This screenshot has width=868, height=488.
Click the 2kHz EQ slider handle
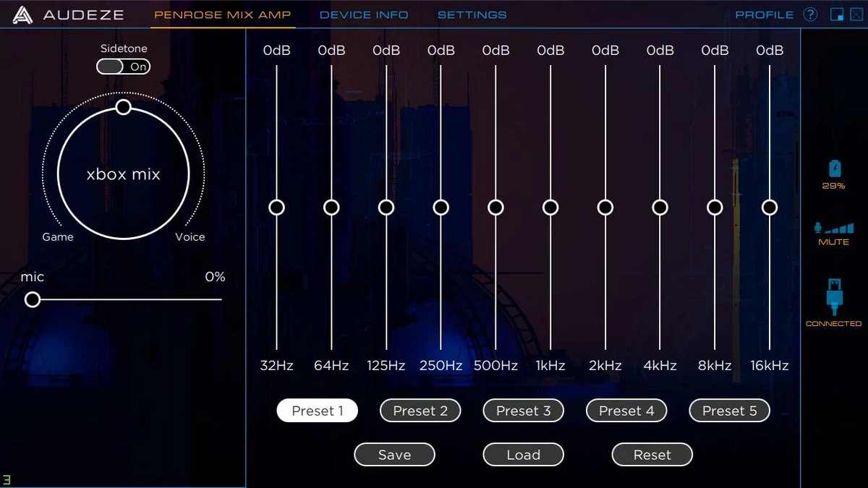click(605, 207)
